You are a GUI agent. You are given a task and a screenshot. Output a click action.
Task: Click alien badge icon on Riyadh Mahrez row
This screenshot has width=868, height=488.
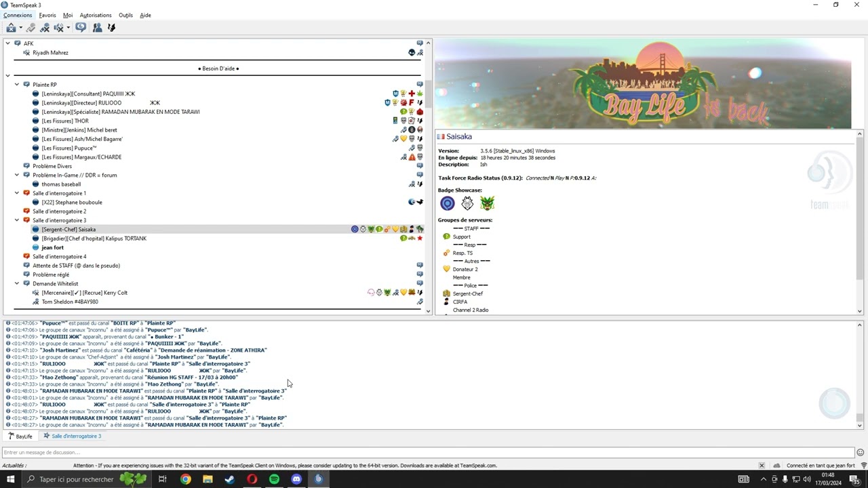coord(412,53)
